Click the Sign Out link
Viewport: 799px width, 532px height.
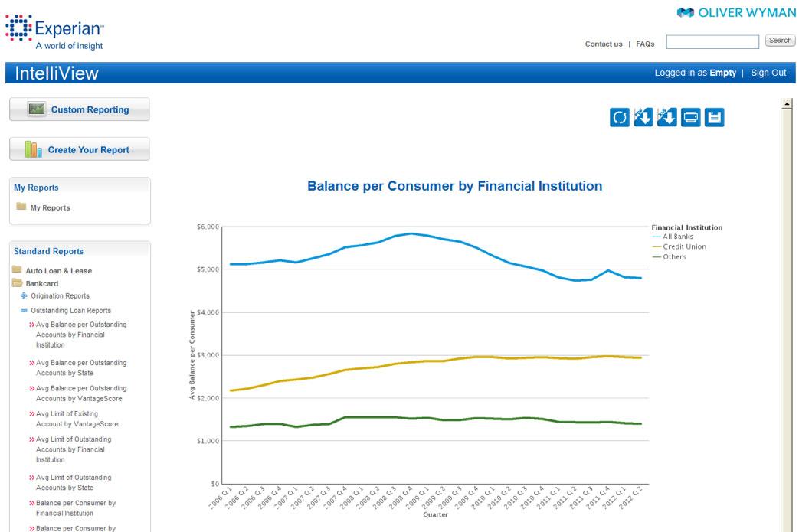click(x=768, y=73)
